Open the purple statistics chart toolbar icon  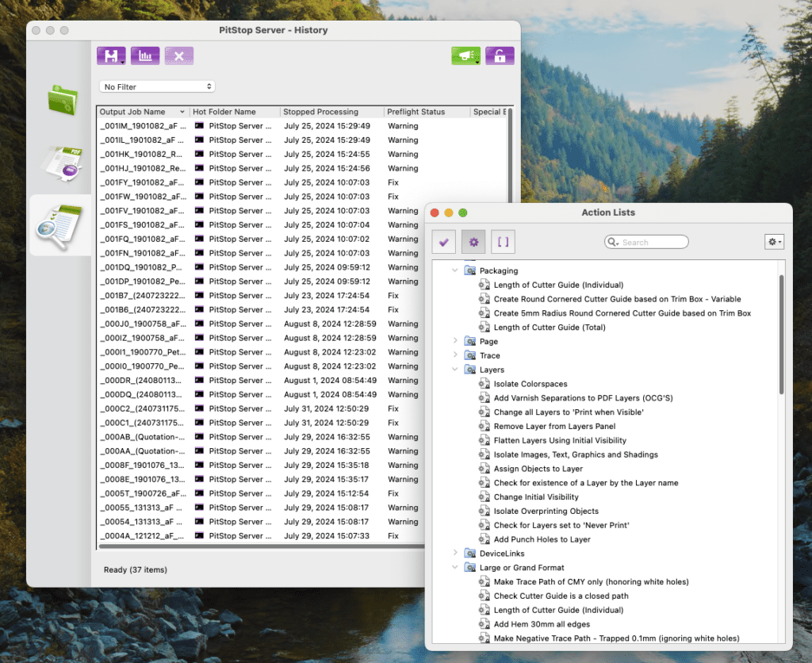pos(145,56)
